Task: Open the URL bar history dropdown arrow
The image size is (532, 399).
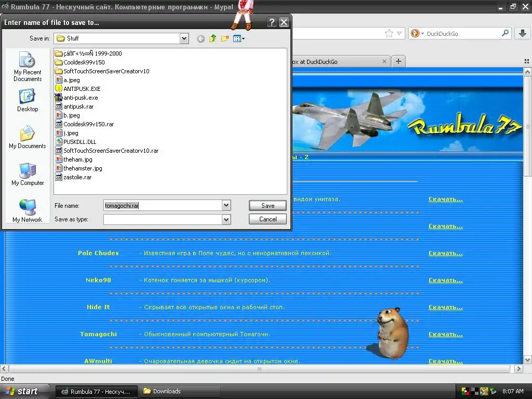Action: (400, 33)
